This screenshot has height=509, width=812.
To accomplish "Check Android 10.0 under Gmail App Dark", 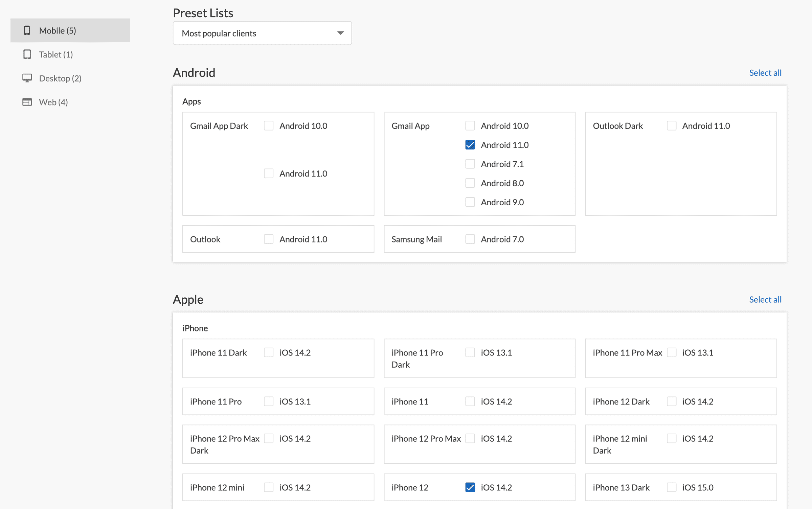I will click(x=269, y=126).
